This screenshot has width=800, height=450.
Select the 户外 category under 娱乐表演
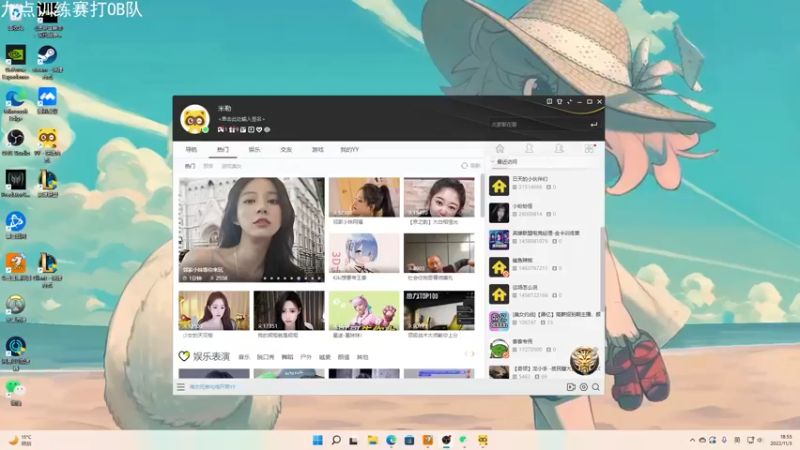coord(306,357)
